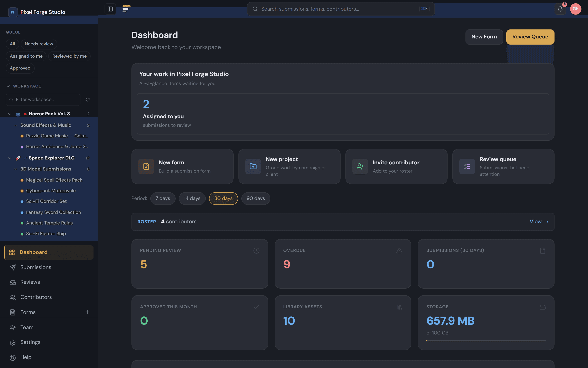Click the Overdue warning triangle icon
Image resolution: width=588 pixels, height=368 pixels.
(399, 250)
